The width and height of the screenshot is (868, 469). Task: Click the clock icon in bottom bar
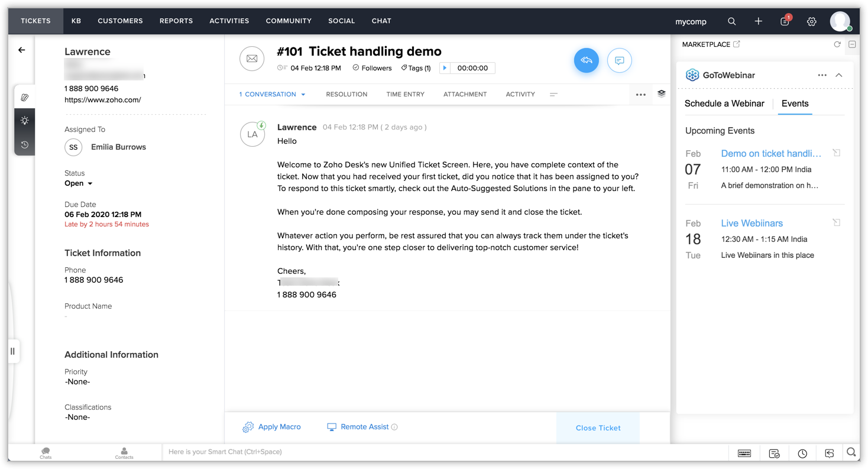pyautogui.click(x=802, y=453)
